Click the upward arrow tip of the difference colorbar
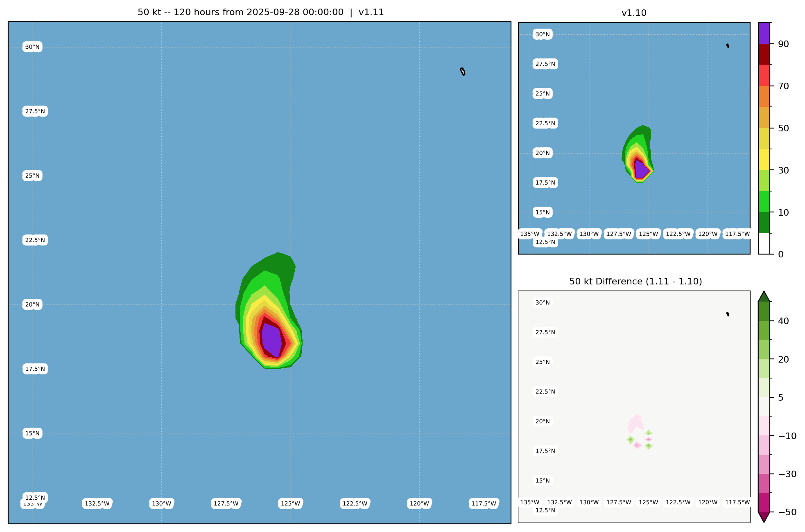Screen dimensions: 805x532 (764, 294)
